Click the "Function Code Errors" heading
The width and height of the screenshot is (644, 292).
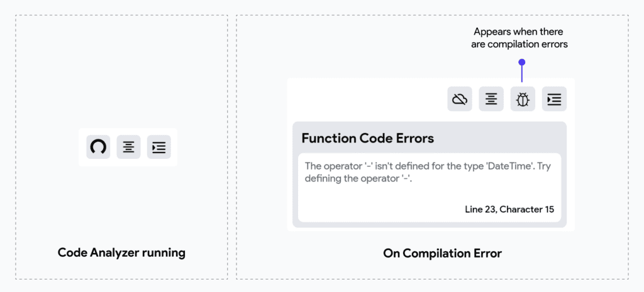[x=367, y=138]
